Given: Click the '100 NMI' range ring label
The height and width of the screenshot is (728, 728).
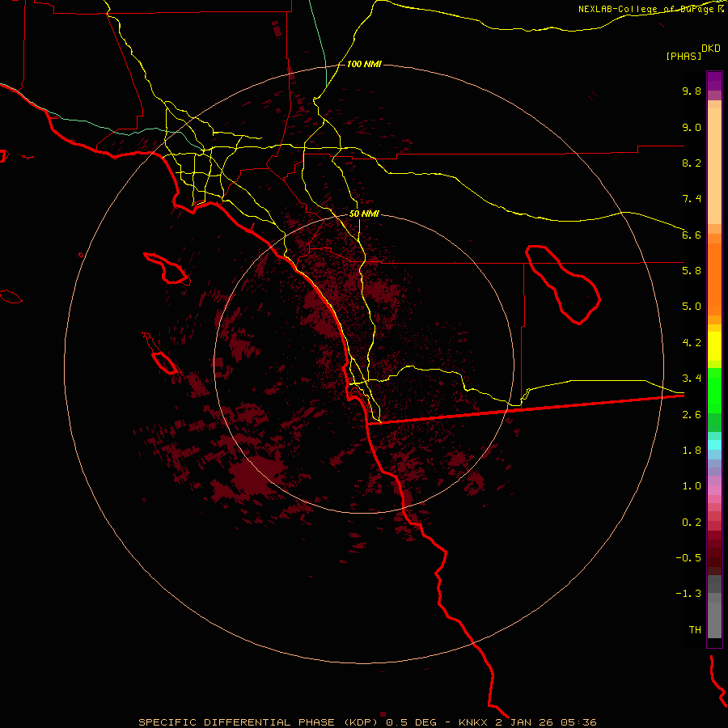Looking at the screenshot, I should coord(364,64).
